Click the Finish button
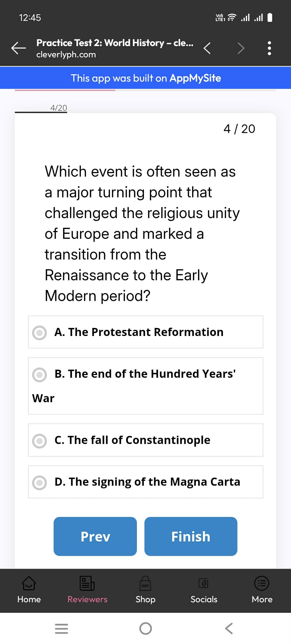This screenshot has height=644, width=291. tap(191, 536)
